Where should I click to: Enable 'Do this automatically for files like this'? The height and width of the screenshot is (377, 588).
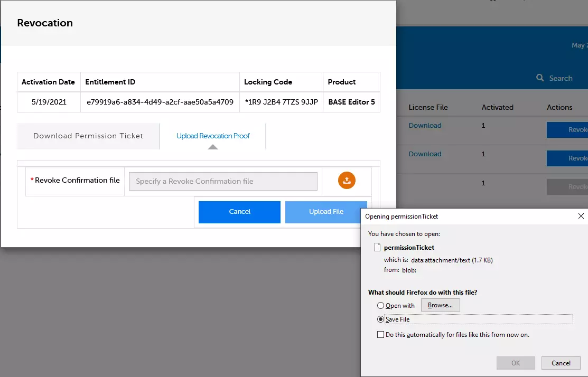[x=380, y=334]
